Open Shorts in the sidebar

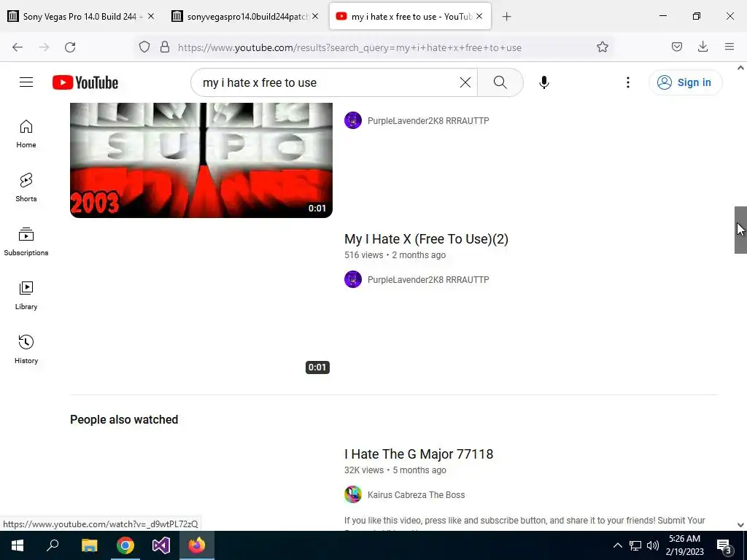pyautogui.click(x=26, y=187)
